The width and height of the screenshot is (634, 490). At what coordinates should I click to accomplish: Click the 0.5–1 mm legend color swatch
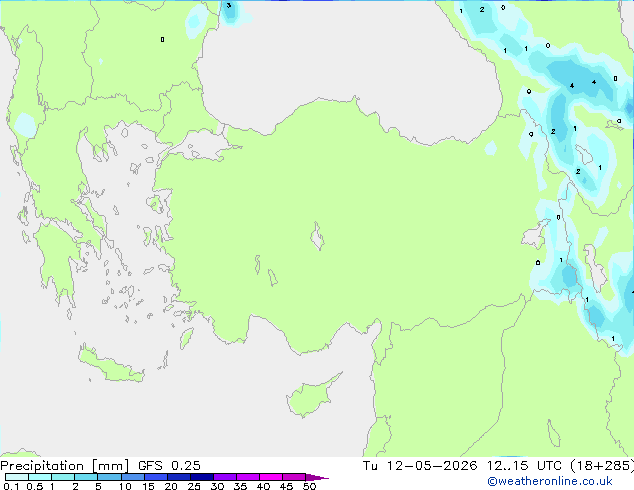(x=40, y=477)
